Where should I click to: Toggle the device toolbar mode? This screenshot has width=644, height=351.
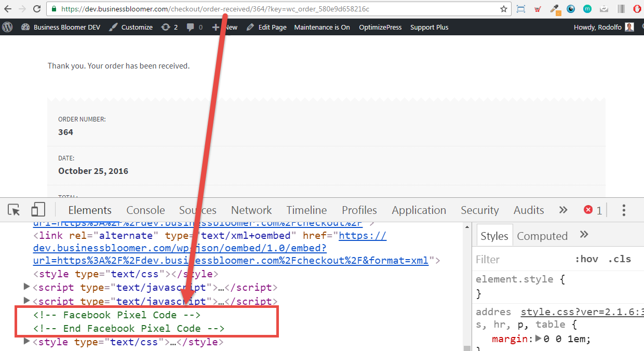[38, 210]
